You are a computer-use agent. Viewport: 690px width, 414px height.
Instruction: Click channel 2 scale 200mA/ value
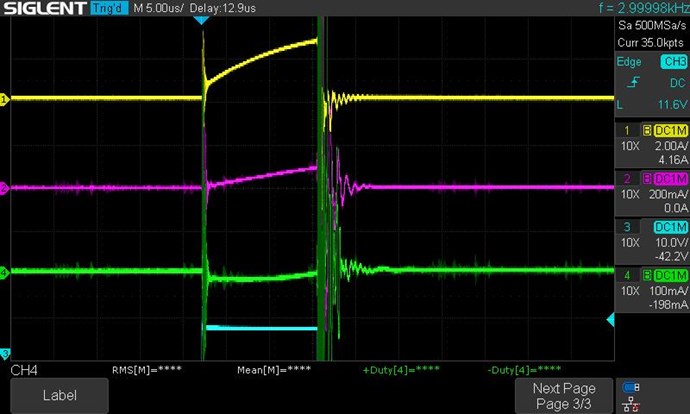668,194
